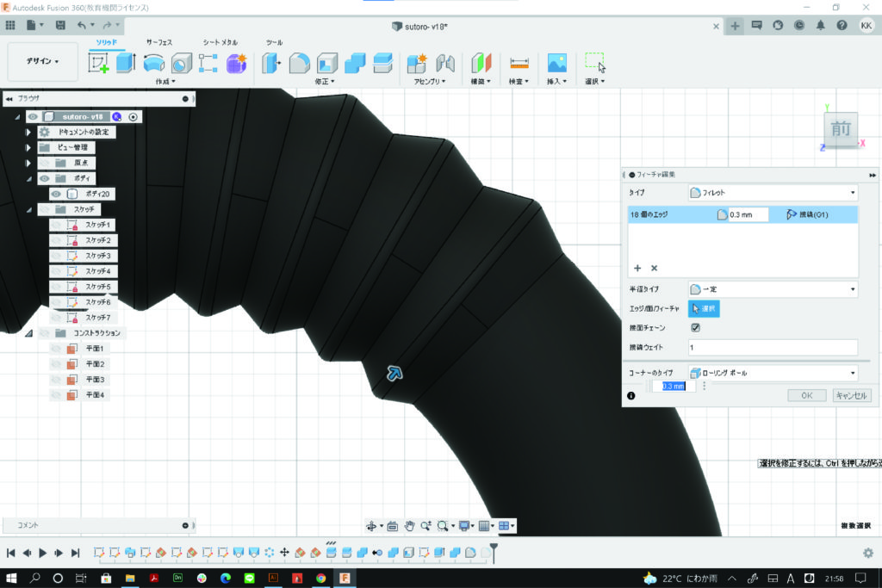Open the コーナーのタイプ dropdown
882x588 pixels.
point(773,373)
